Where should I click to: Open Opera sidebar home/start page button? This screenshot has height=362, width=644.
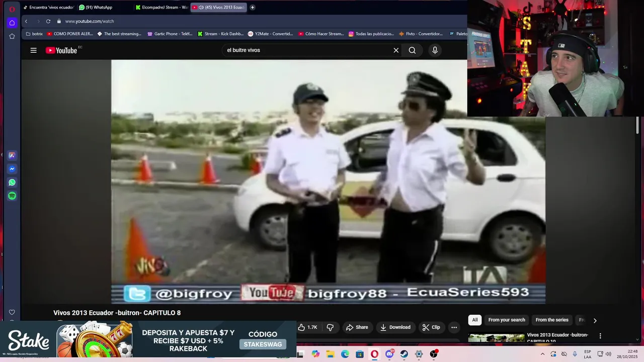12,23
